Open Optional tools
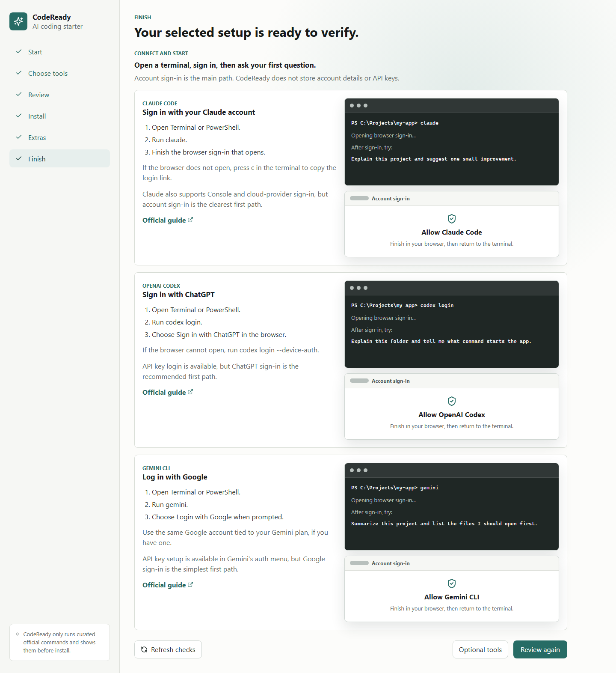The height and width of the screenshot is (673, 616). [x=480, y=649]
